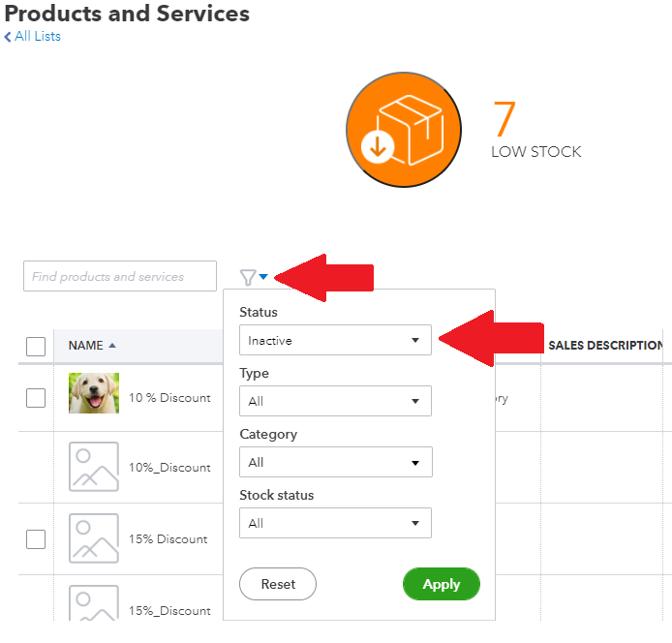Viewport: 672px width, 643px height.
Task: Click the puppy image thumbnail
Action: (x=94, y=393)
